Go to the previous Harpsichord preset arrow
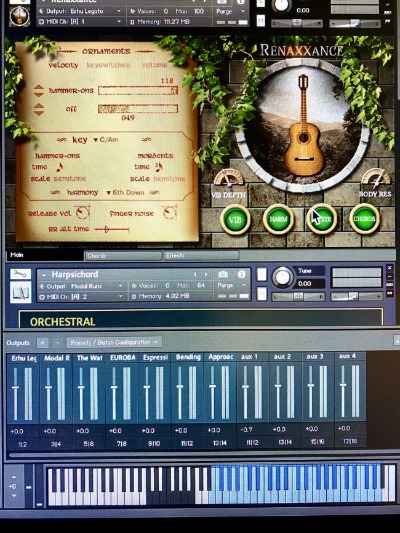Viewport: 400px width, 533px height. click(x=195, y=274)
